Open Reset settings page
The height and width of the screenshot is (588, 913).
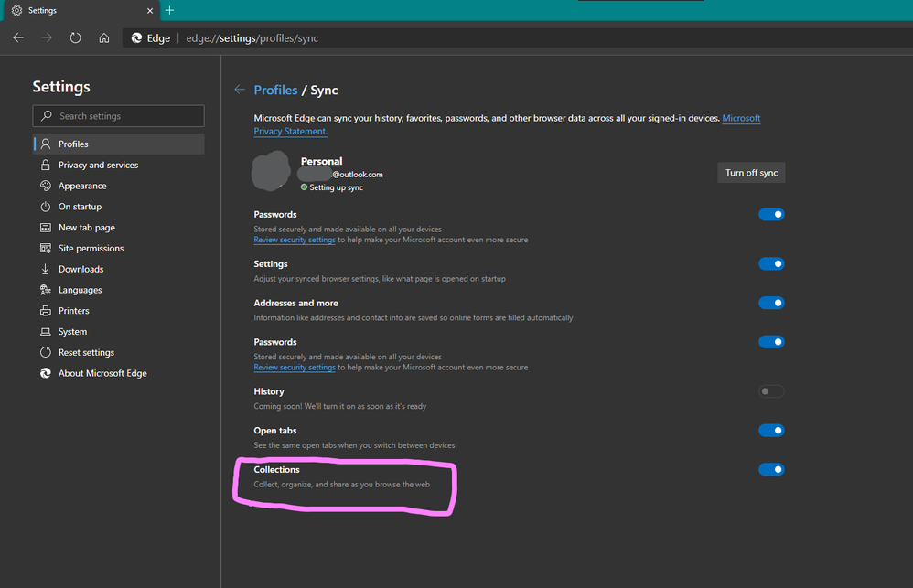[119, 352]
